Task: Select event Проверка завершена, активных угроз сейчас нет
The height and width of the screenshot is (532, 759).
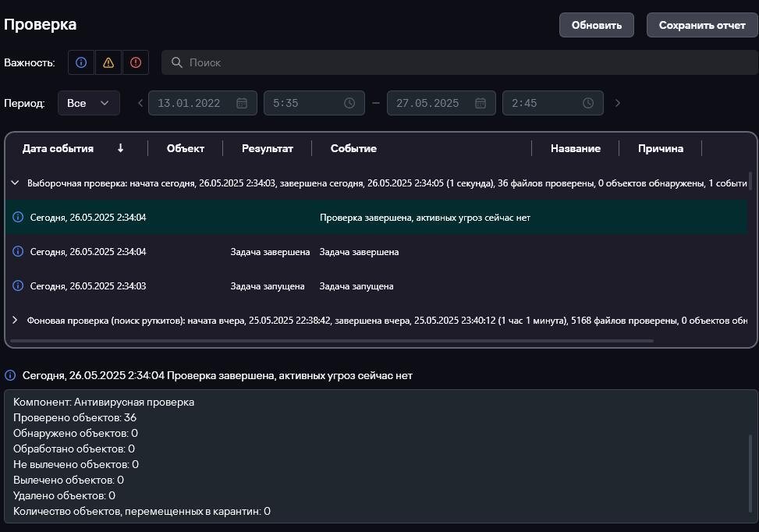Action: coord(425,218)
